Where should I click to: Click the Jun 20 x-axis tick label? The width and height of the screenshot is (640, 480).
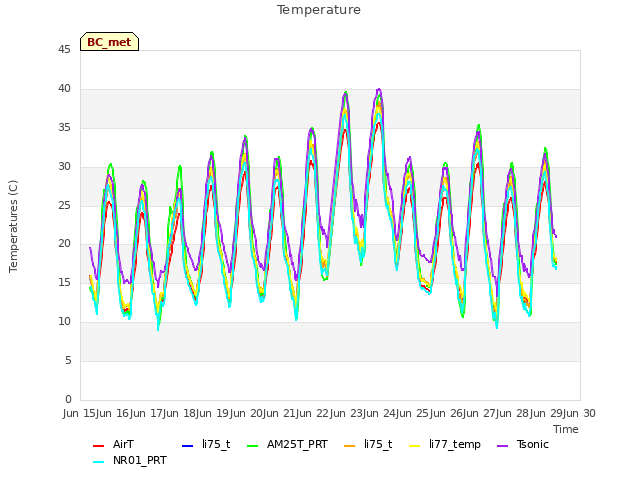tap(247, 413)
